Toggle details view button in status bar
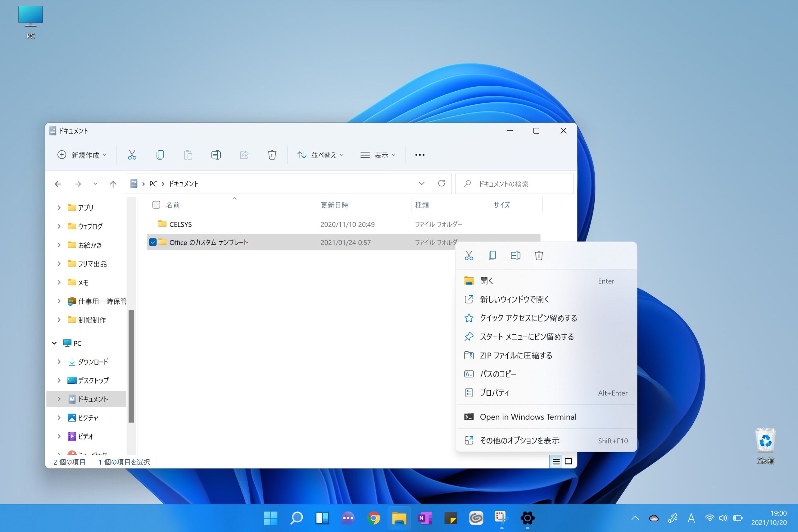 [556, 462]
